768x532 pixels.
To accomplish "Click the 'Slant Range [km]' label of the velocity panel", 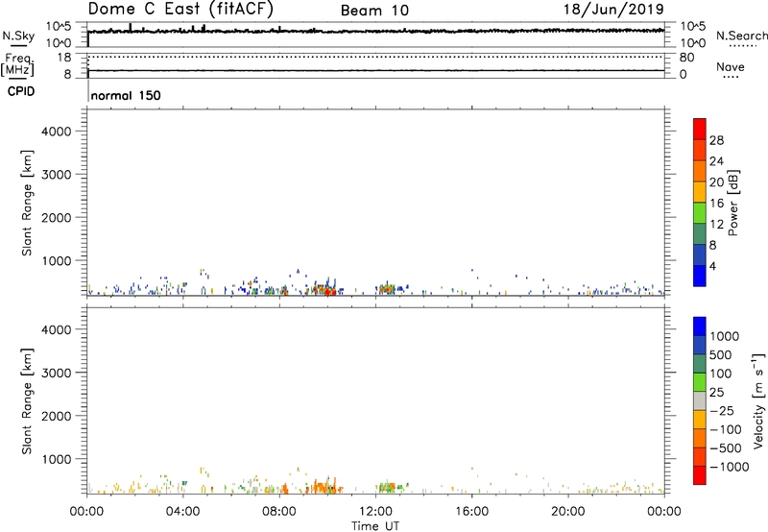I will pos(27,401).
